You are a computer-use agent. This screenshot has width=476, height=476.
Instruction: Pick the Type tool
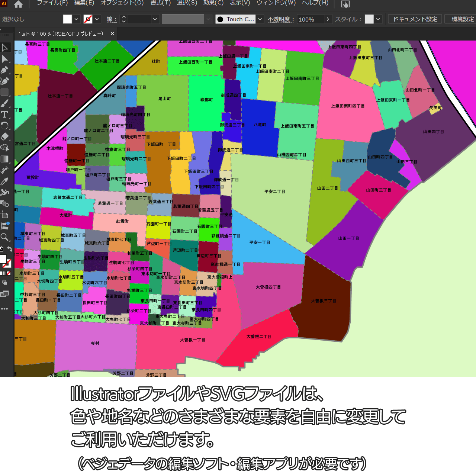coord(5,115)
